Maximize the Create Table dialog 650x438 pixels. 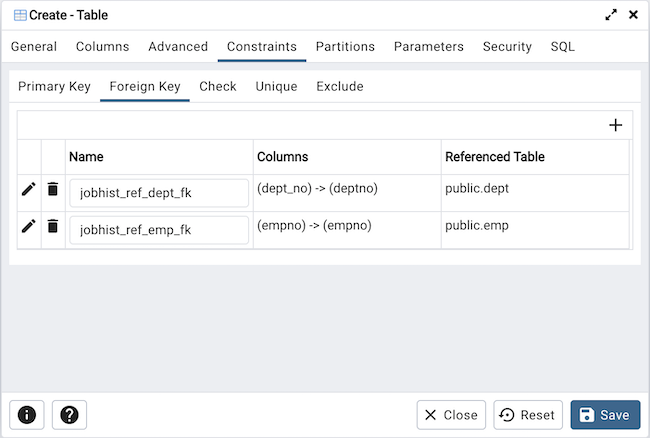[x=611, y=15]
